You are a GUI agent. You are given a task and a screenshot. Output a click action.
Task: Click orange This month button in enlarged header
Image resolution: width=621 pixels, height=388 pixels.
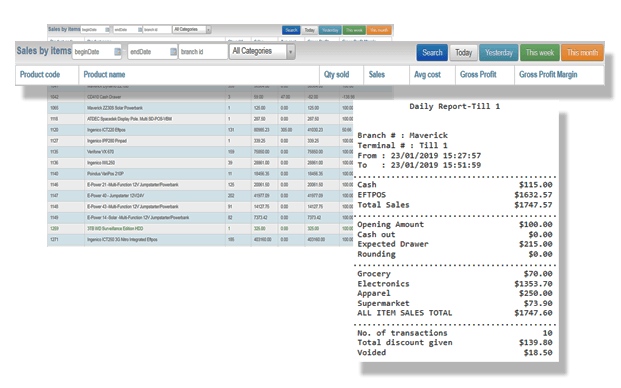[x=582, y=52]
